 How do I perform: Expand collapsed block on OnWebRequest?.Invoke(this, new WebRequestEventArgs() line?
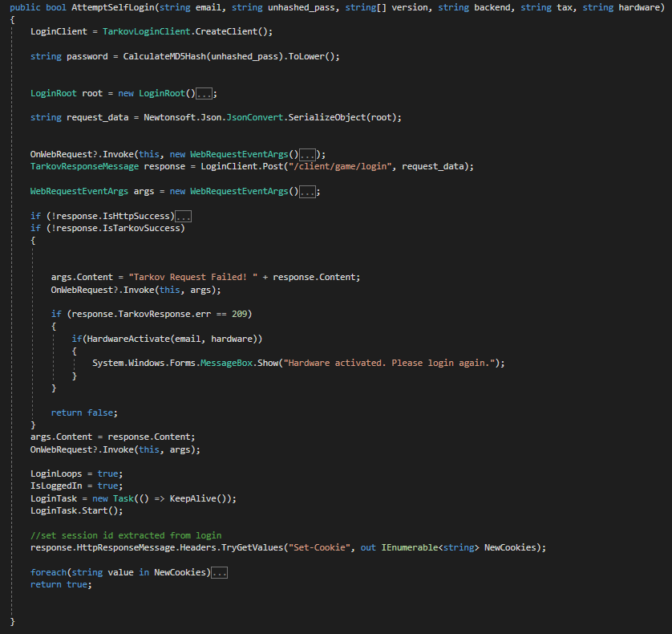(x=307, y=154)
